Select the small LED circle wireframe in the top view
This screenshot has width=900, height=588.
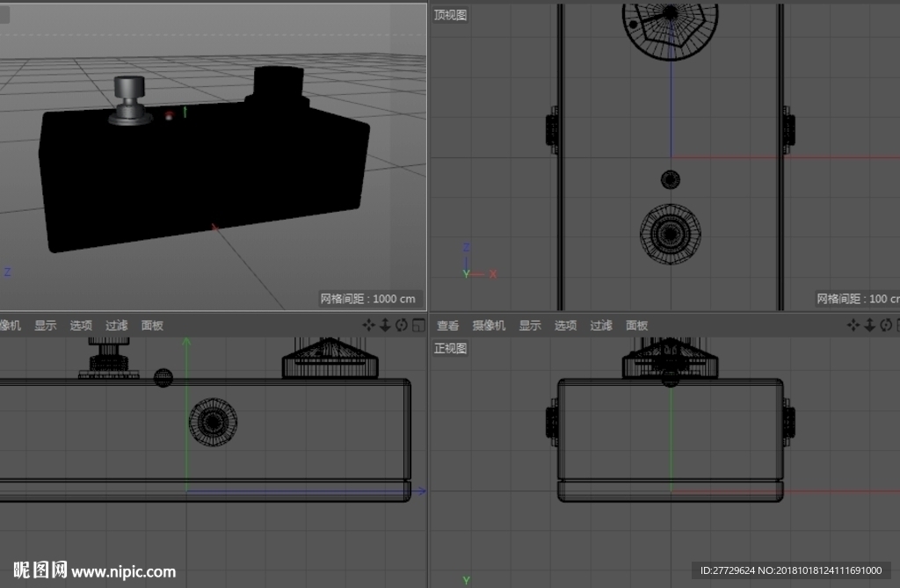[671, 179]
